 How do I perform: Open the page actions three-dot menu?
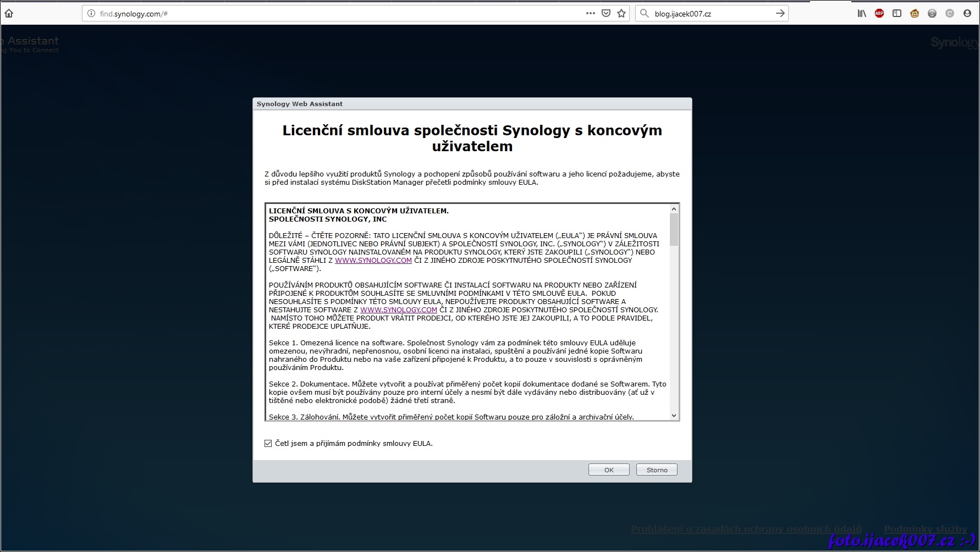tap(590, 14)
